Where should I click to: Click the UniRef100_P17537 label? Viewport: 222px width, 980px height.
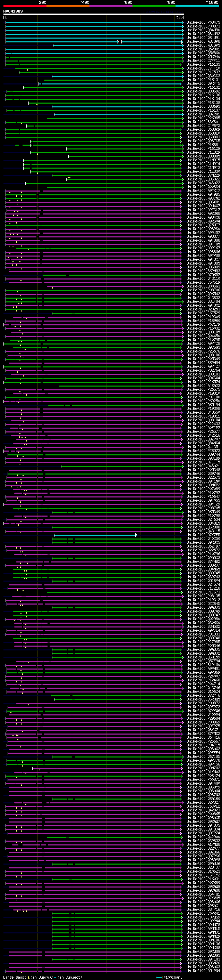(203, 72)
